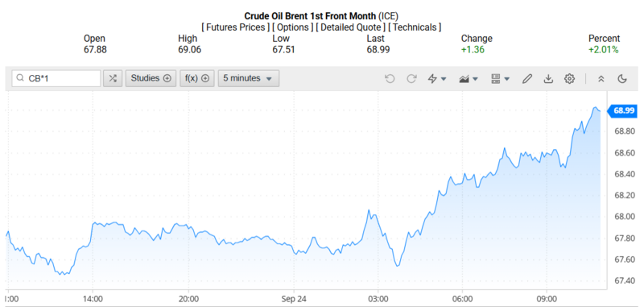Collapse toolbar with double chevron icon
This screenshot has height=307, width=644.
601,78
